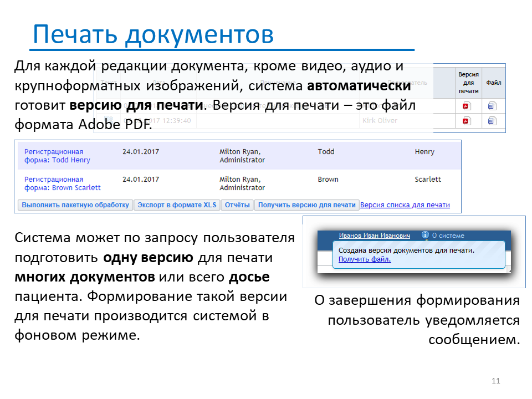The height and width of the screenshot is (399, 532).
Task: Open PDF print version in first row
Action: click(467, 106)
